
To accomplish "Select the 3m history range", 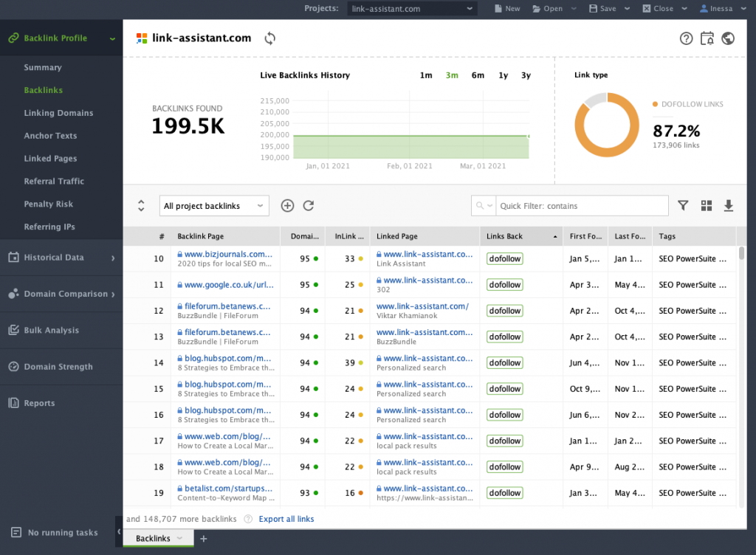I will click(452, 75).
